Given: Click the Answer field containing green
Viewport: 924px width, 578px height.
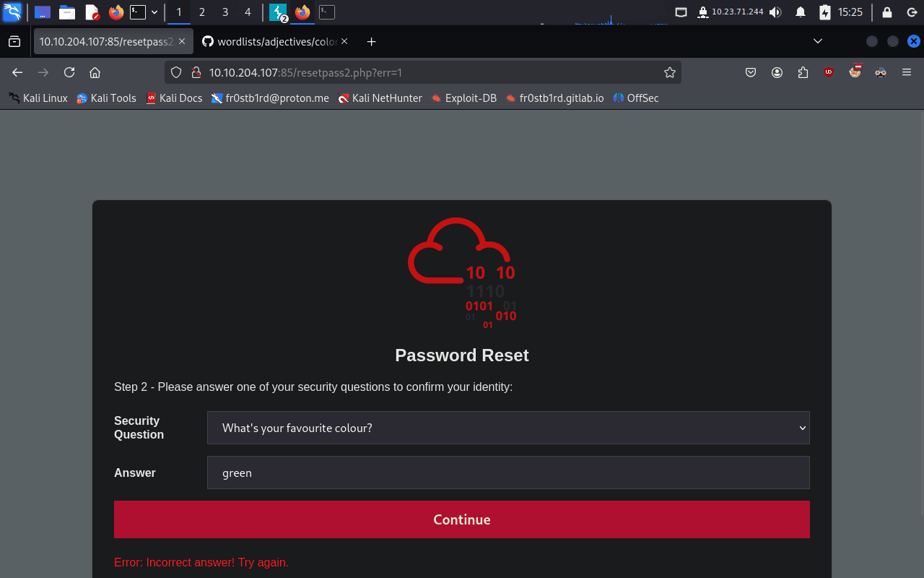Looking at the screenshot, I should [507, 473].
